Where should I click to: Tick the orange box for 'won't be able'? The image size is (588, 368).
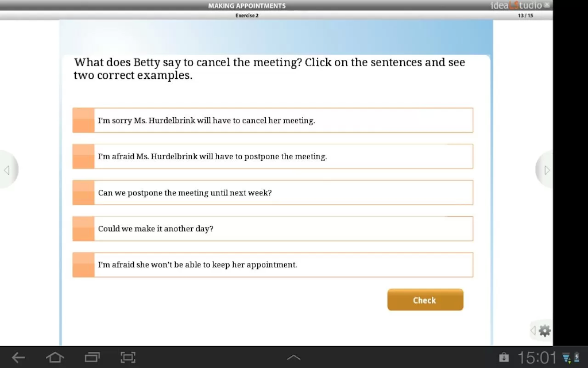[84, 264]
